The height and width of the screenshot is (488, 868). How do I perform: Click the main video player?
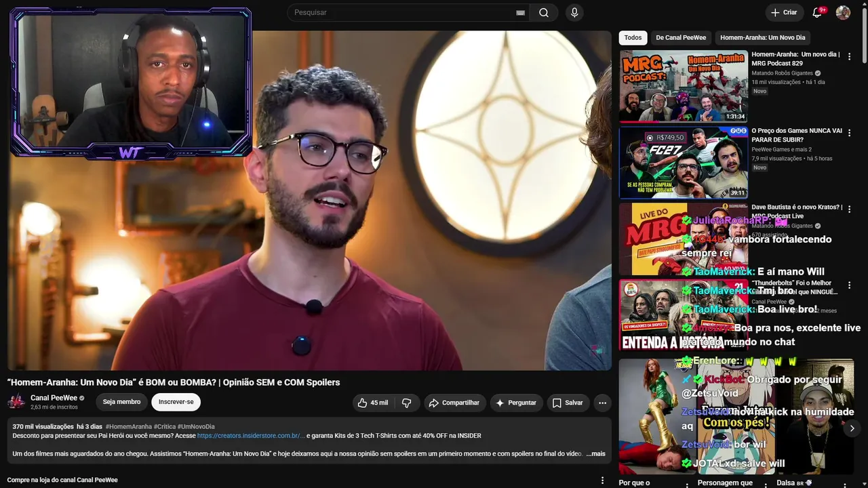pos(310,201)
